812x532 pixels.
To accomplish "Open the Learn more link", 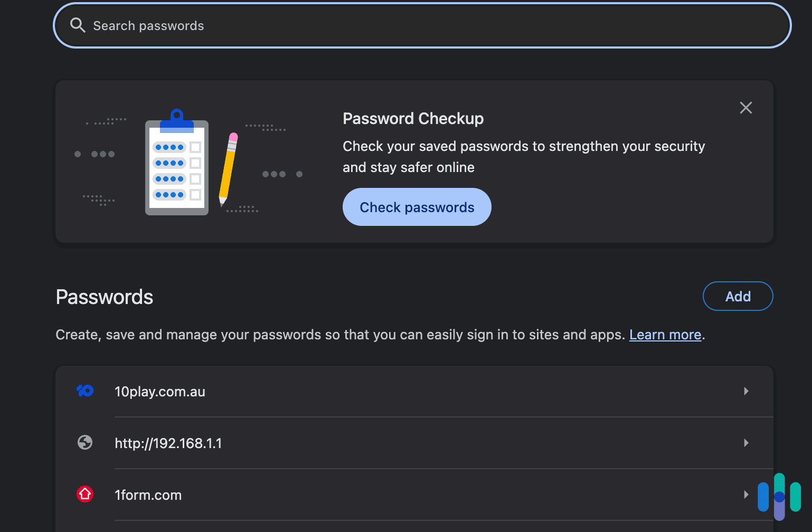I will (x=665, y=334).
